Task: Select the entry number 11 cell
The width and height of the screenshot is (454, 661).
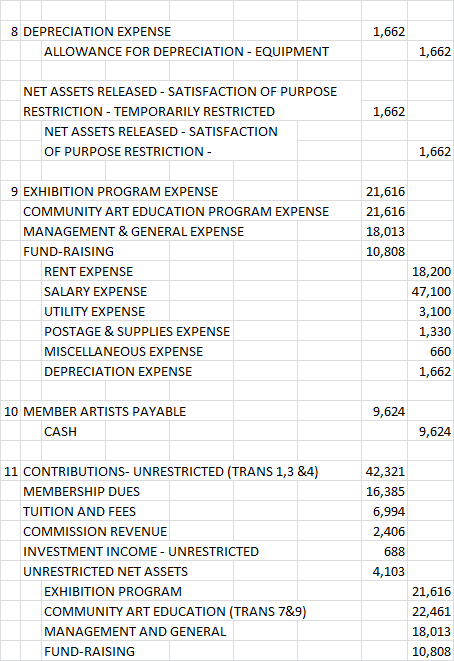Action: [x=11, y=471]
